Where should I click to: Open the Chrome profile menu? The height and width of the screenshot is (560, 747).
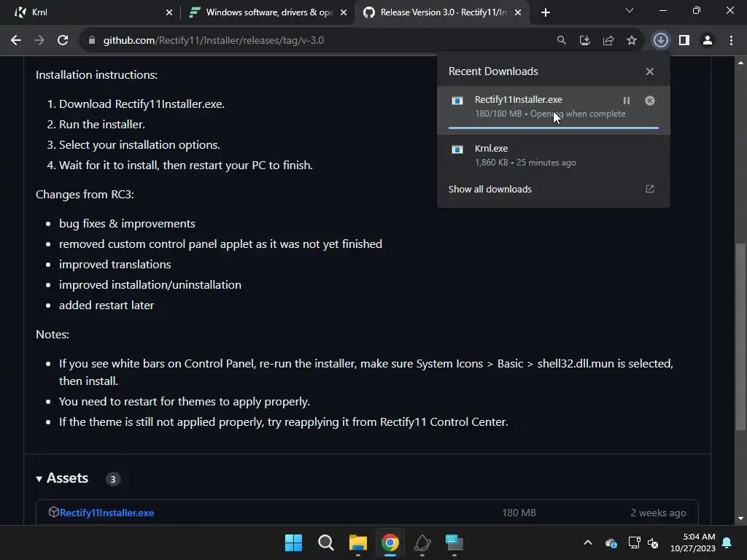[708, 41]
